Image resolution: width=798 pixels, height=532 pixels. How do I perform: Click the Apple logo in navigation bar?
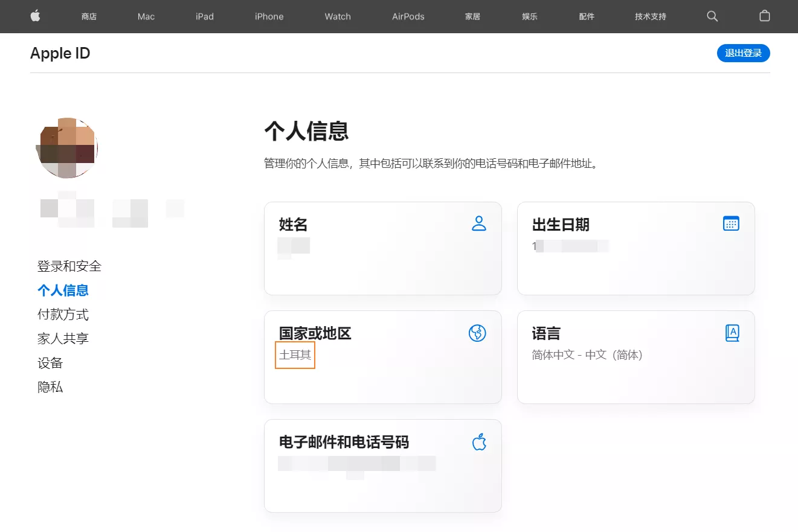click(35, 16)
